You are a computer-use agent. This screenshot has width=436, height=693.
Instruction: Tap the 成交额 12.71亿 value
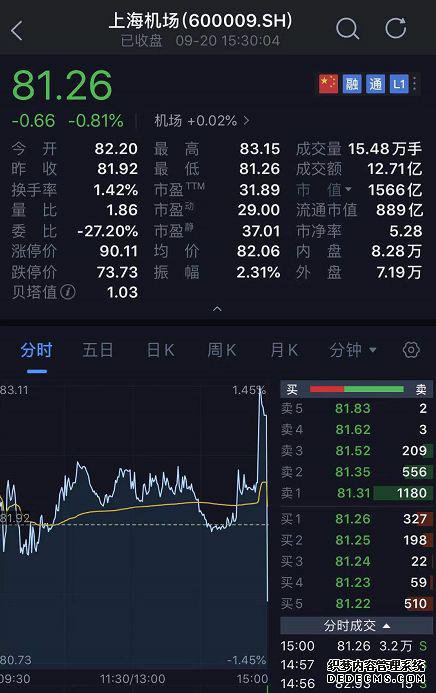coord(395,169)
